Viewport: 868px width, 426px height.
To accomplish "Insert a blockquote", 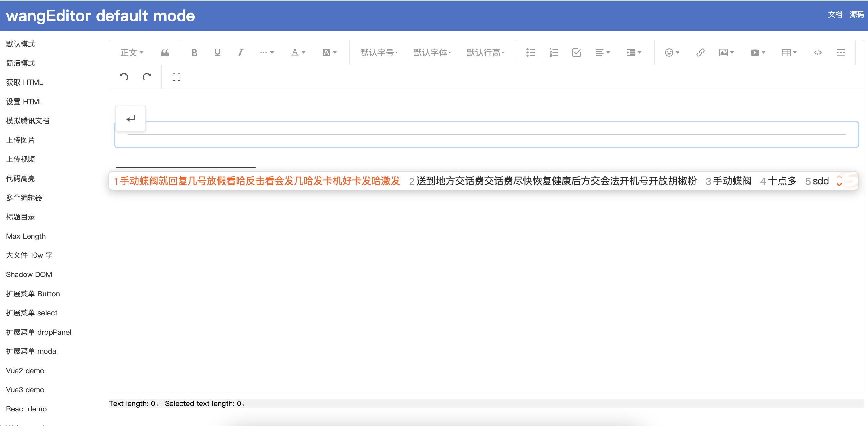I will (165, 53).
